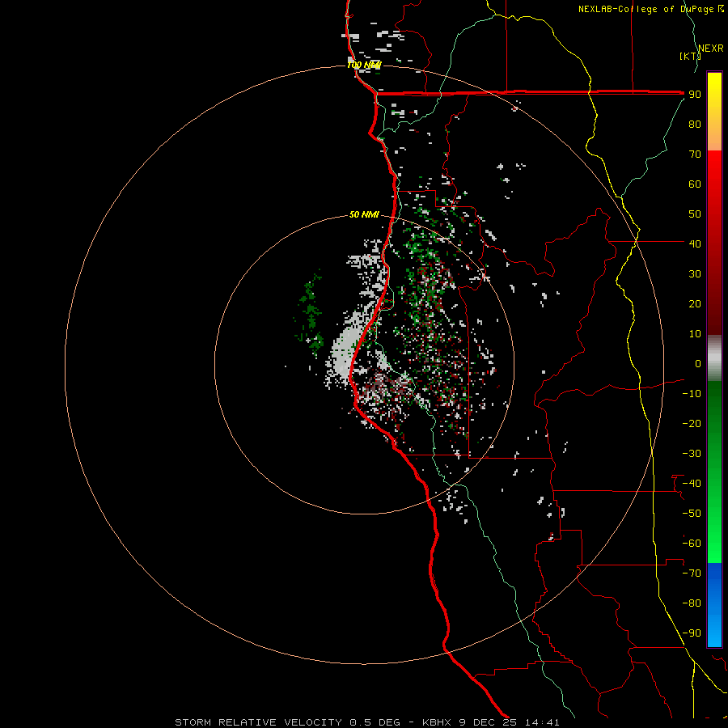Pick the light blue segment near -90
The image size is (728, 728).
pos(714,633)
